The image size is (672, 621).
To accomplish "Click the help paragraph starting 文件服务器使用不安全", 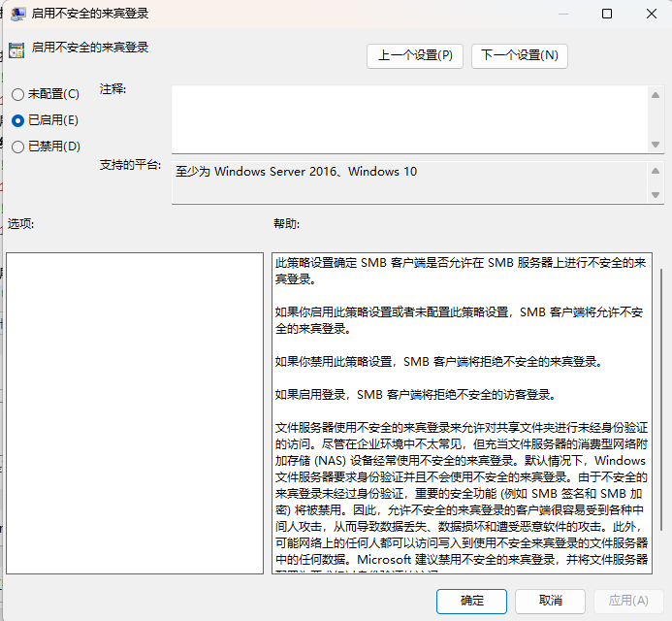I will (462, 498).
